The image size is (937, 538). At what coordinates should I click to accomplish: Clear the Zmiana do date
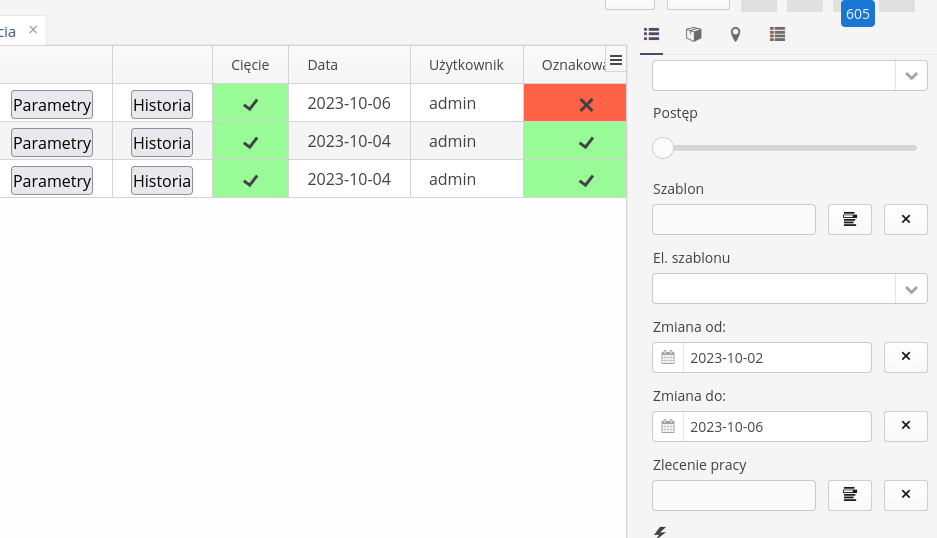pos(906,426)
